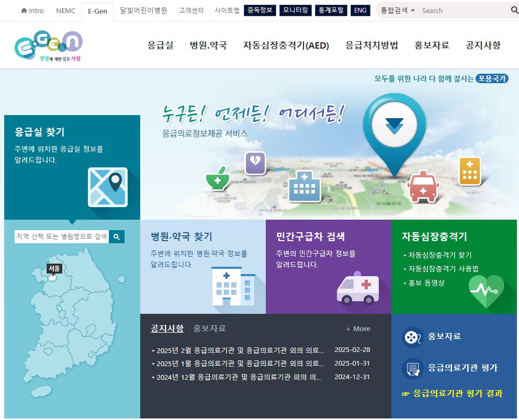The height and width of the screenshot is (420, 519).
Task: Open the 홍보자료 main menu
Action: (x=432, y=45)
